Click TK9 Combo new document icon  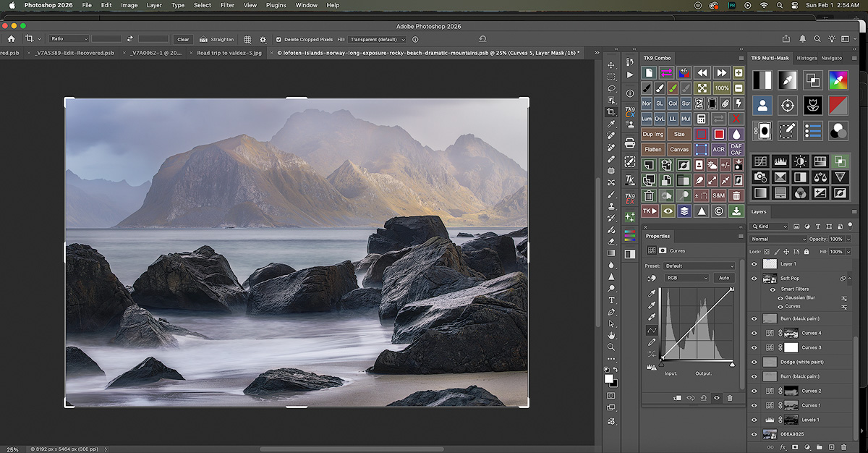coord(649,73)
